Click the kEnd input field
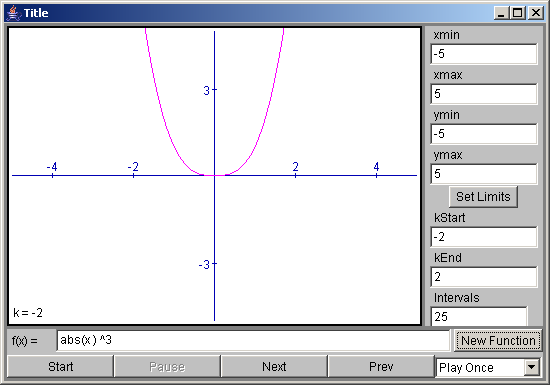This screenshot has width=550, height=385. point(484,277)
